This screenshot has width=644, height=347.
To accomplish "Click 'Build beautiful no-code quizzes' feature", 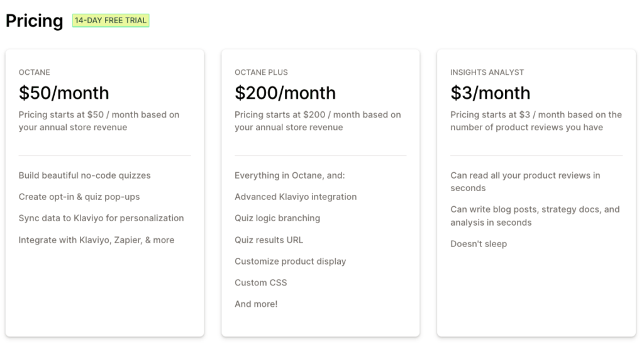I will click(x=85, y=175).
